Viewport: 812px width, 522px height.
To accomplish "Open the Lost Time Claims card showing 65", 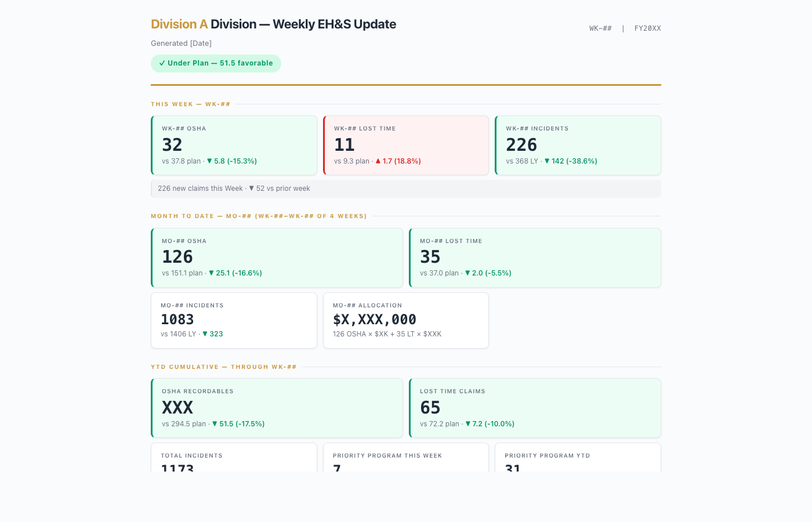I will pos(535,408).
